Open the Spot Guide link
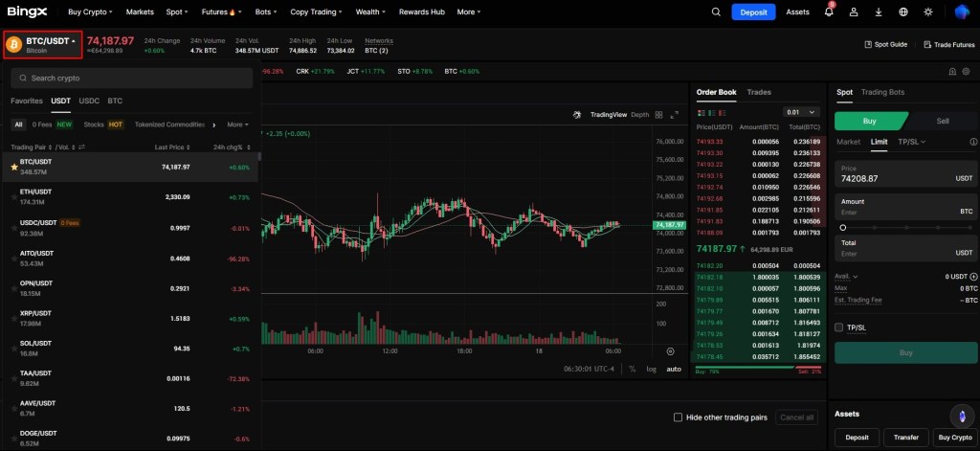Screen dimensions: 980x451 [x=885, y=45]
